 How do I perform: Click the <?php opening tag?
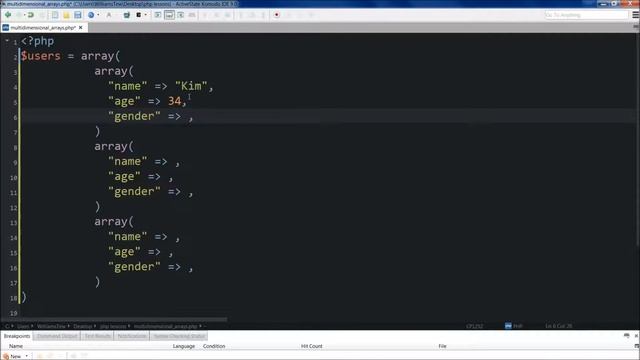tap(38, 41)
